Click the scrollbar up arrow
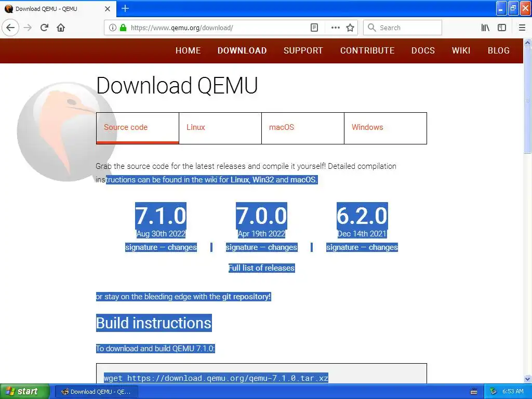Image resolution: width=532 pixels, height=399 pixels. 527,43
